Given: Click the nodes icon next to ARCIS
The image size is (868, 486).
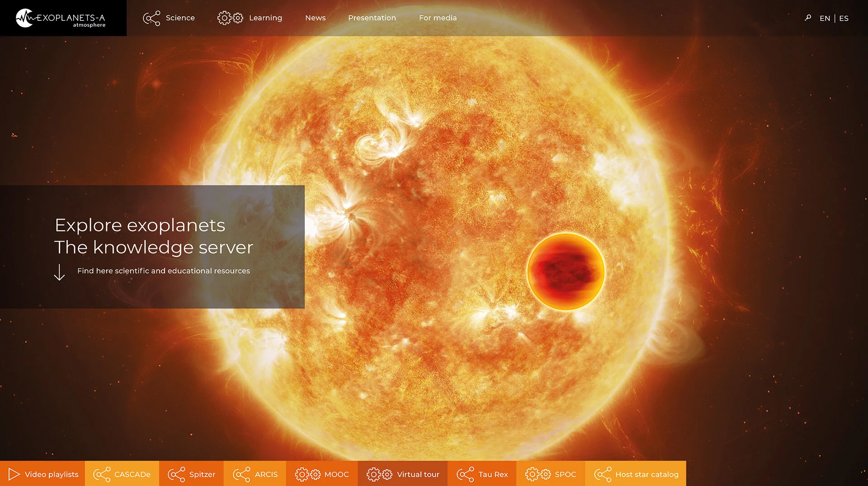Looking at the screenshot, I should click(241, 474).
